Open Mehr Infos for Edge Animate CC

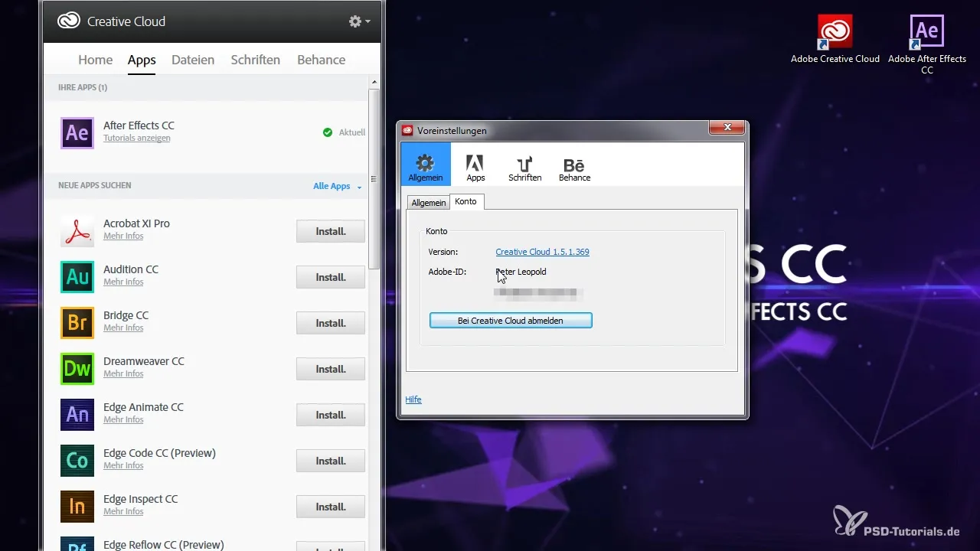[123, 420]
